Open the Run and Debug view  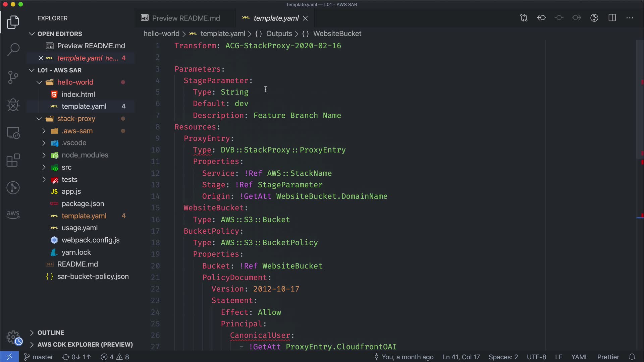coord(13,105)
